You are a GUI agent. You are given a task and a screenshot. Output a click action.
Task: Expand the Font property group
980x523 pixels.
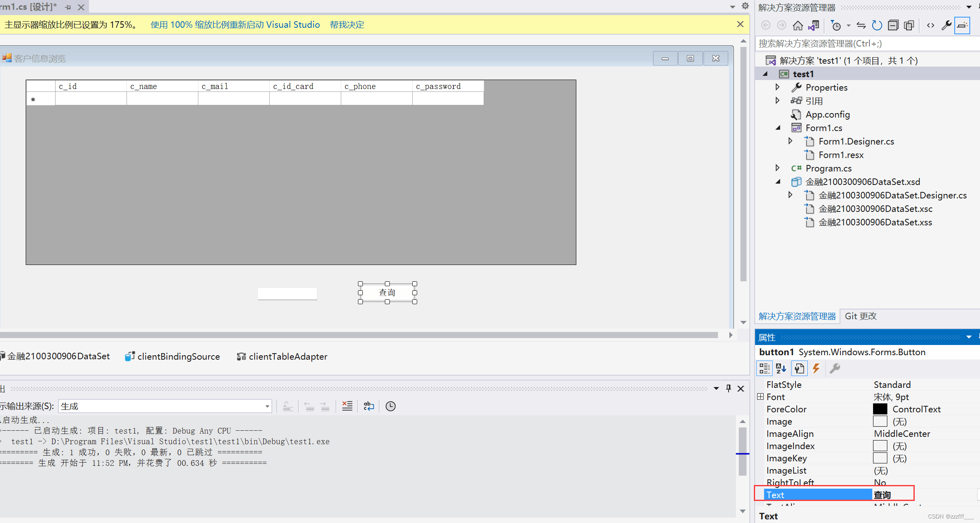tap(760, 396)
